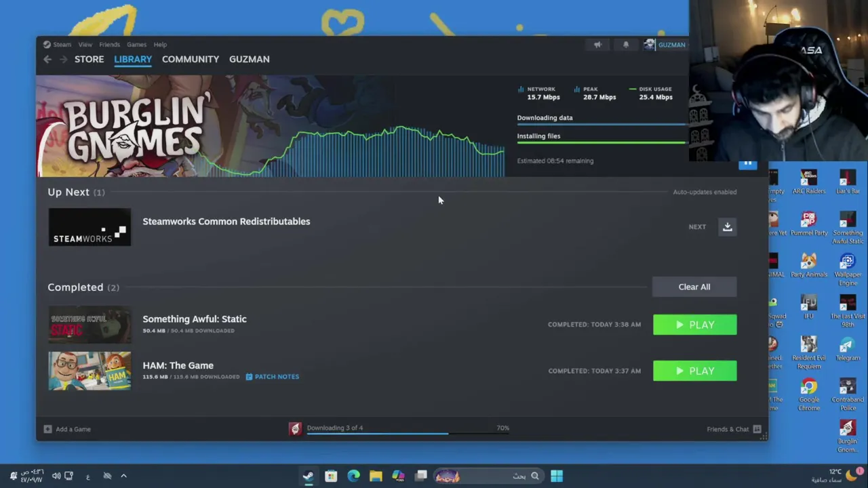Screen dimensions: 868x488
Task: Click the volume icon in system tray
Action: click(56, 476)
